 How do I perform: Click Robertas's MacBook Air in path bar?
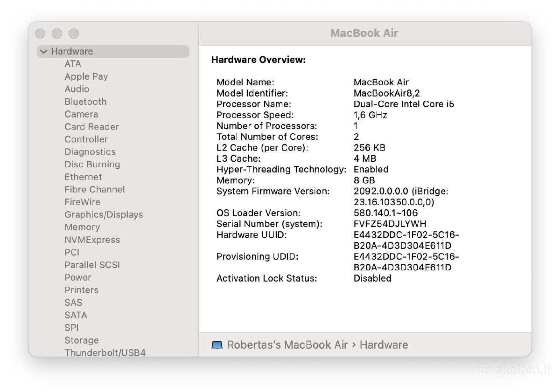tap(287, 345)
